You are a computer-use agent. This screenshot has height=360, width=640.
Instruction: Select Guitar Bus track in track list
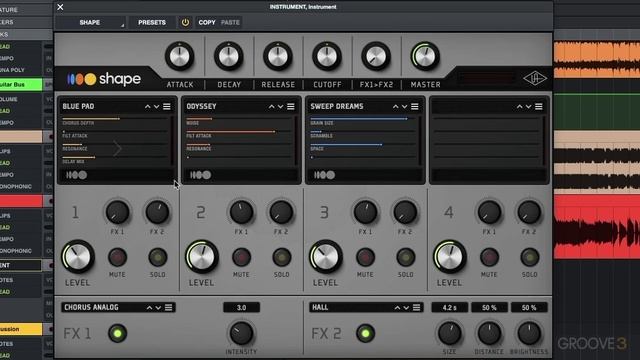click(21, 84)
